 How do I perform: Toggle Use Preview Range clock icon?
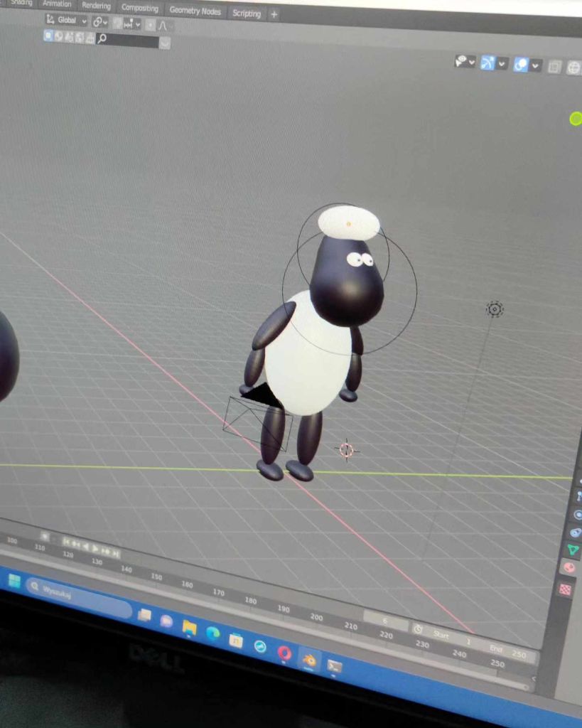pyautogui.click(x=417, y=629)
